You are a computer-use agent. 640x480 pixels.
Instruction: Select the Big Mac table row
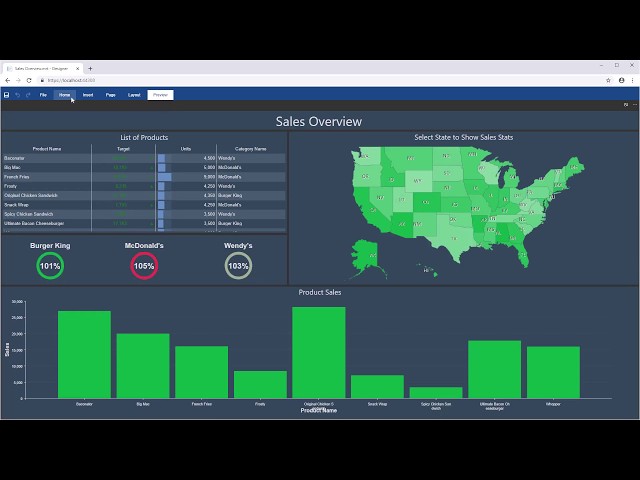click(x=144, y=167)
